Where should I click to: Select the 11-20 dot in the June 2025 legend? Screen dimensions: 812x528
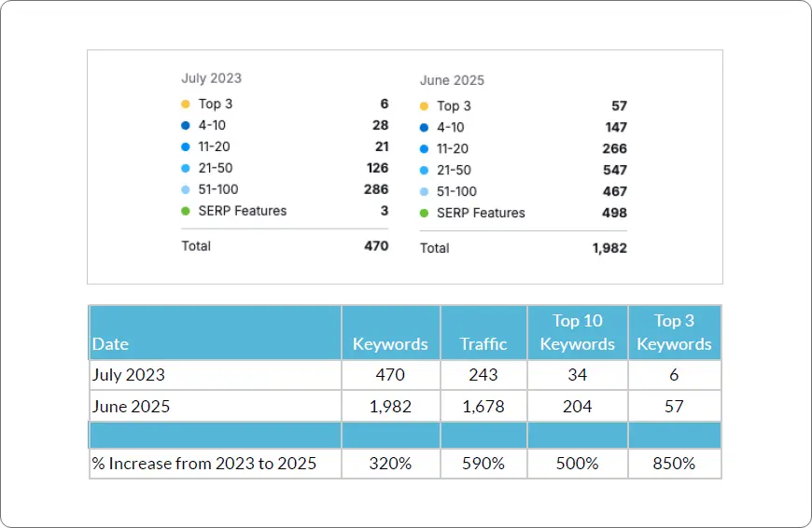pos(425,149)
